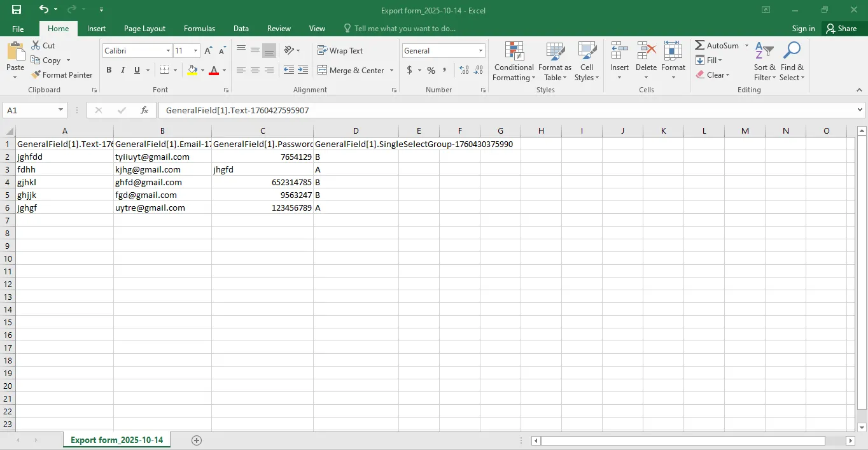The width and height of the screenshot is (868, 450).
Task: Increase the cell indent
Action: pyautogui.click(x=303, y=70)
